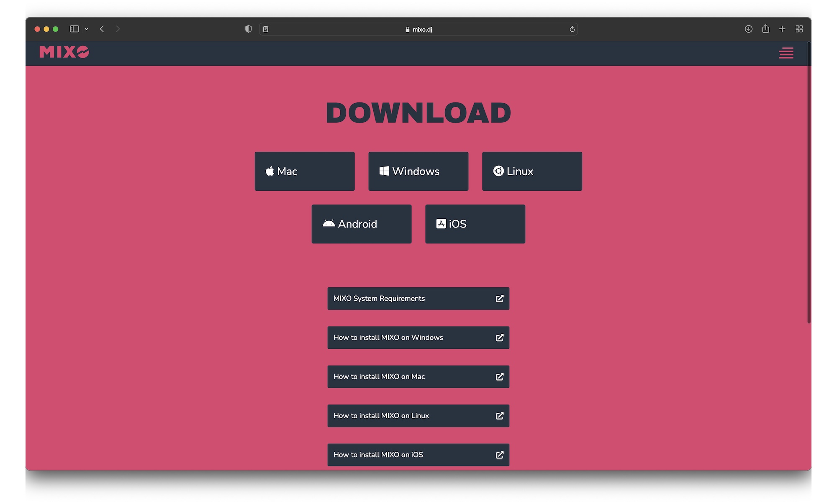Maximize window with the green button

[56, 29]
